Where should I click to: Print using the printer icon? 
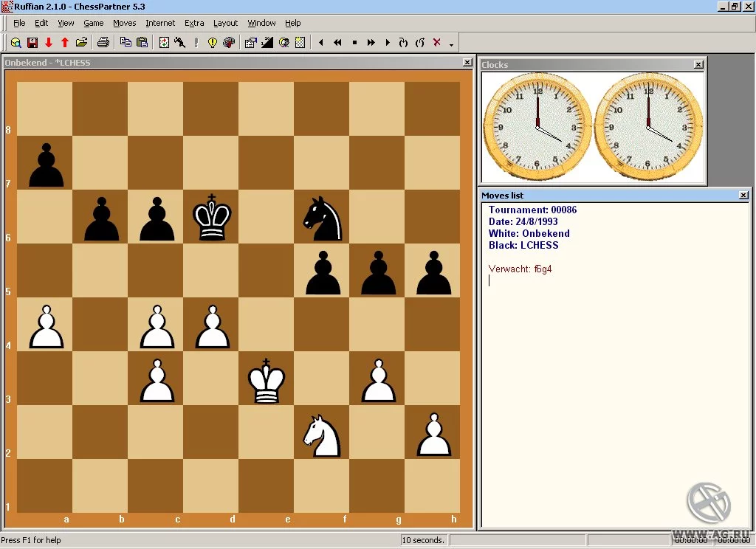point(103,42)
